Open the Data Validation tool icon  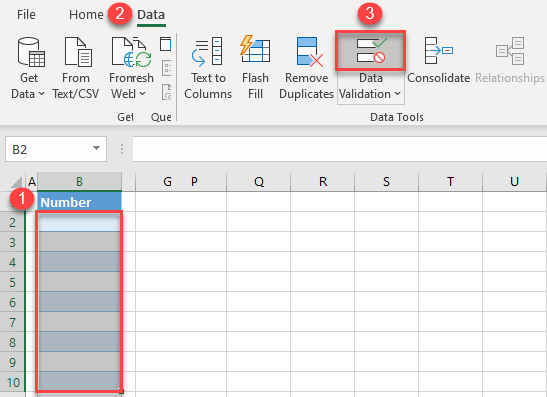(x=370, y=51)
